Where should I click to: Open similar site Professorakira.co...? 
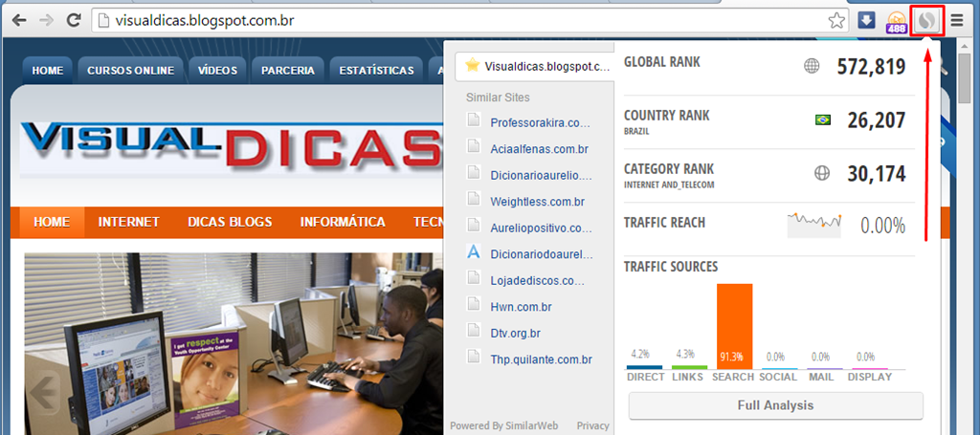tap(540, 123)
